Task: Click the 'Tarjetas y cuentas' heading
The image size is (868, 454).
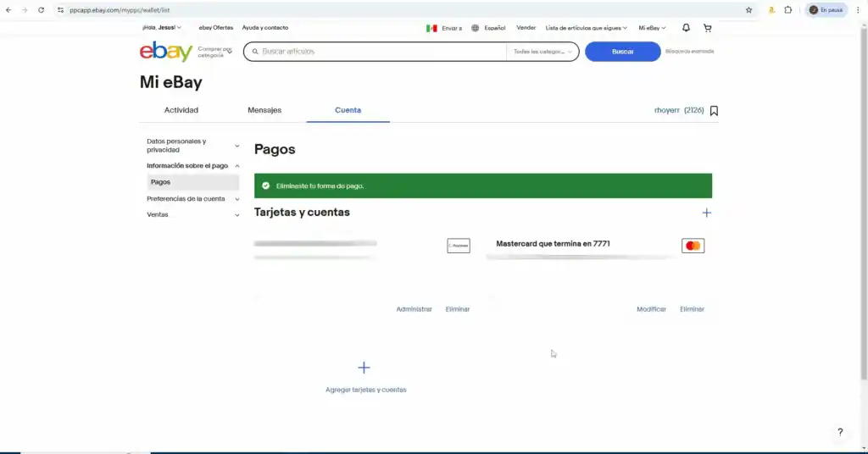Action: tap(302, 213)
